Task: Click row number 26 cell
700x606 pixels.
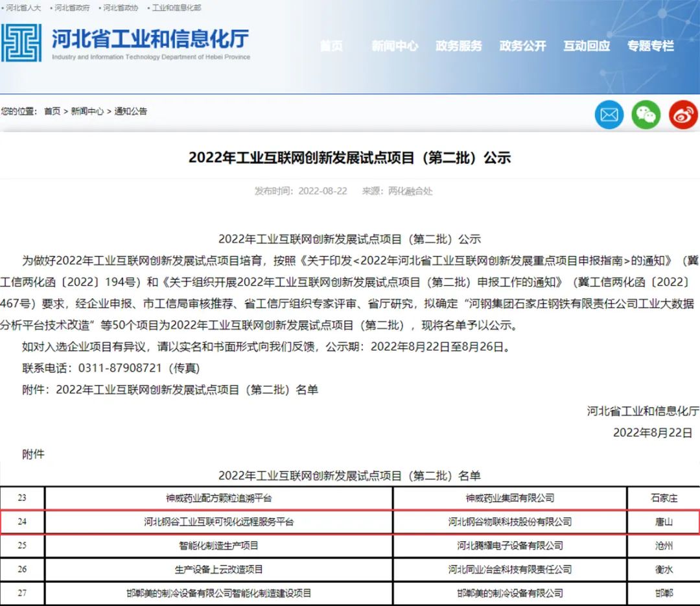Action: 22,570
